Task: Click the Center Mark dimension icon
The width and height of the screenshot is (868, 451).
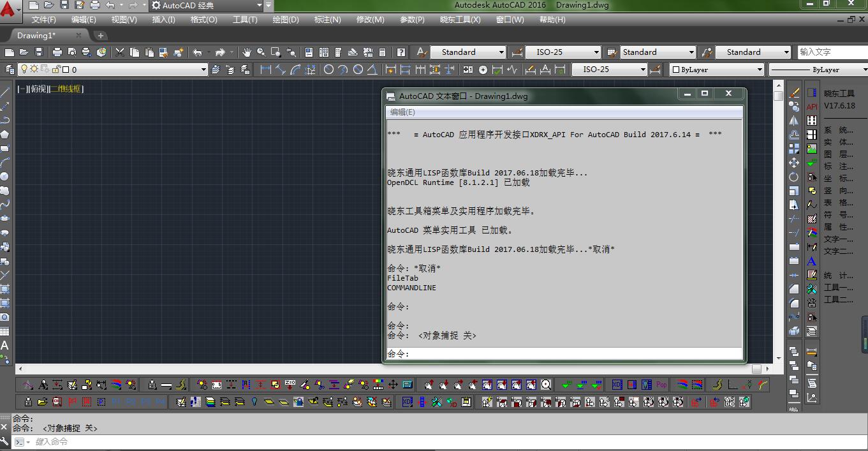Action: coord(483,70)
